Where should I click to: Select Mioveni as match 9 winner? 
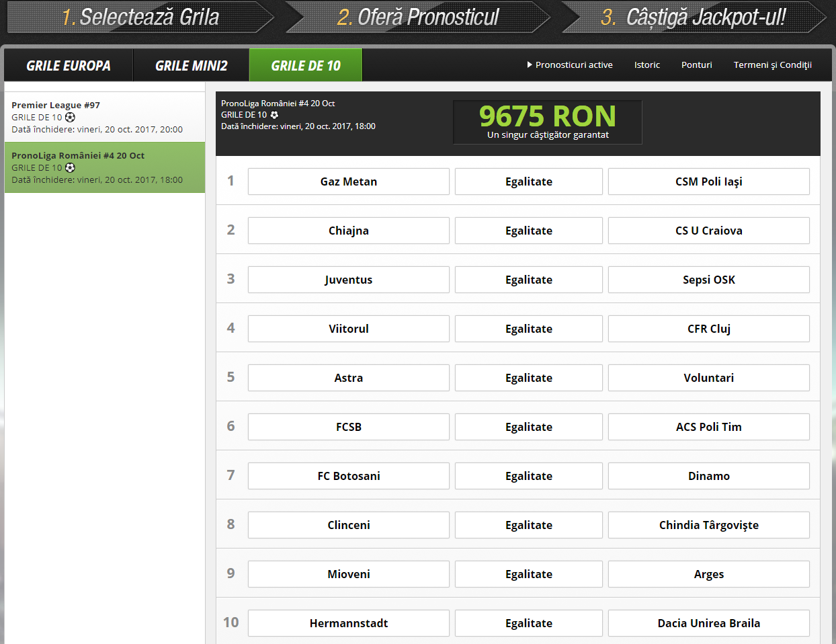coord(349,574)
